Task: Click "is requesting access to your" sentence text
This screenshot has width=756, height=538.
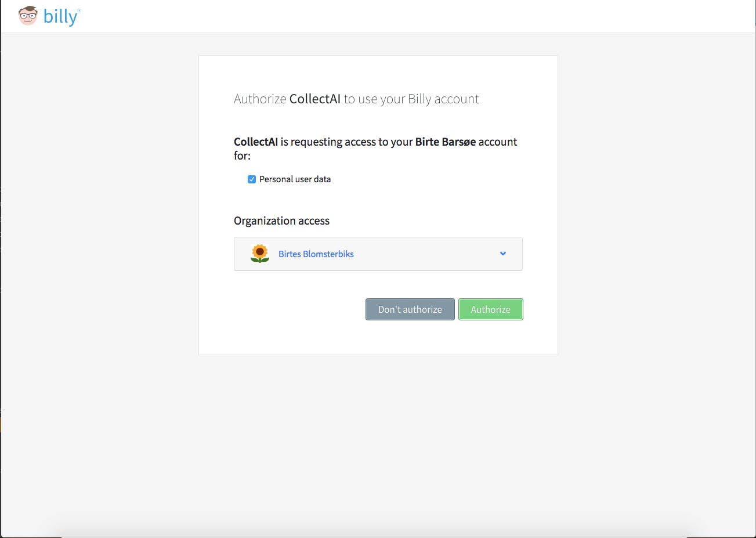Action: [347, 142]
